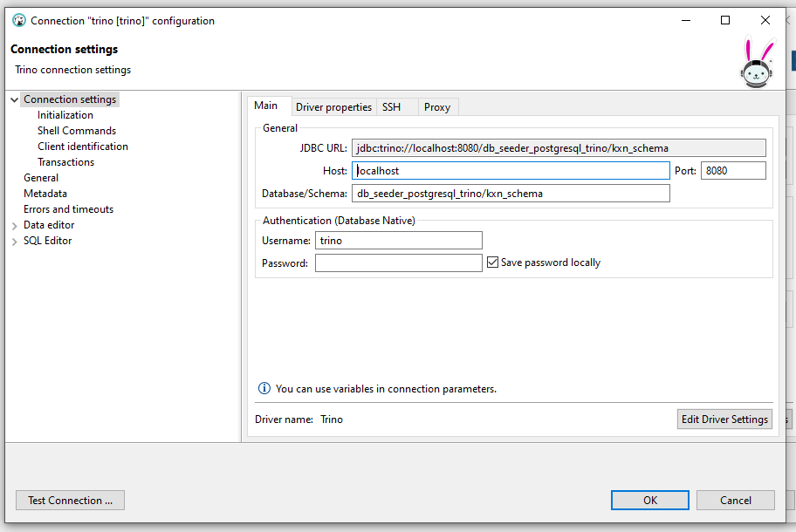Screen dimensions: 796x532
Task: Focus the Password field
Action: pos(399,263)
